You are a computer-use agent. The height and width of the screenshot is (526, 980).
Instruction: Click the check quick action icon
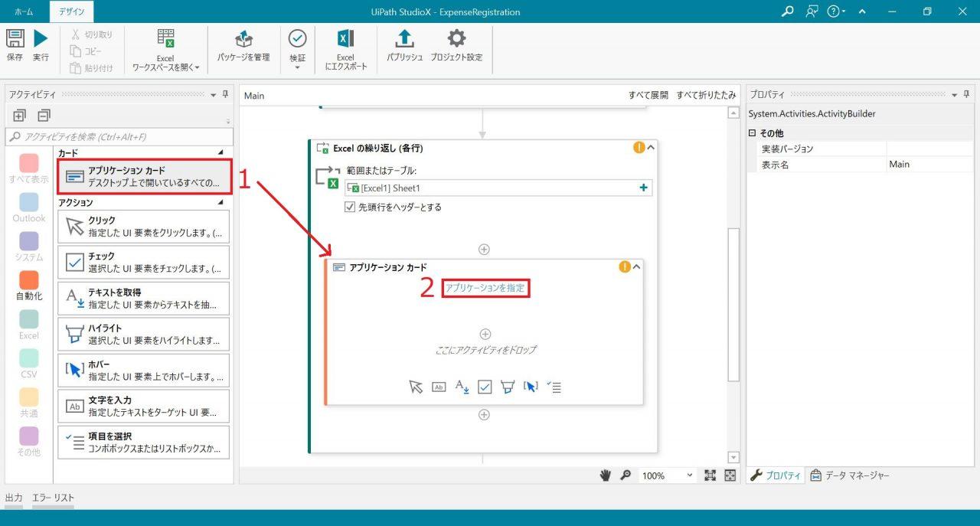(x=485, y=387)
